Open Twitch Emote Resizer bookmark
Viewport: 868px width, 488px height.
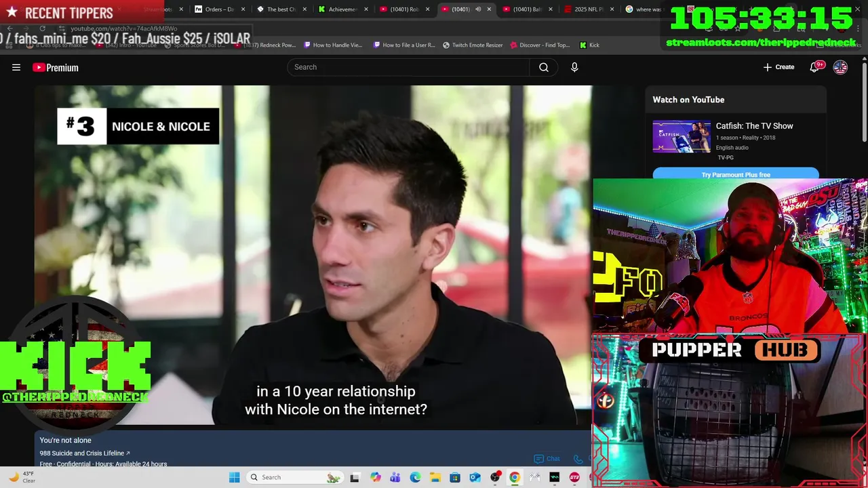pos(473,45)
